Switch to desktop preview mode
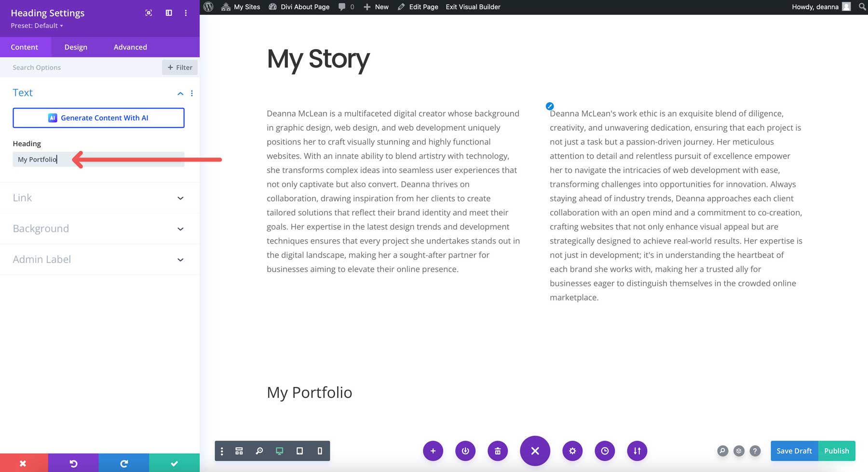Screen dimensions: 868x472 tap(280, 451)
